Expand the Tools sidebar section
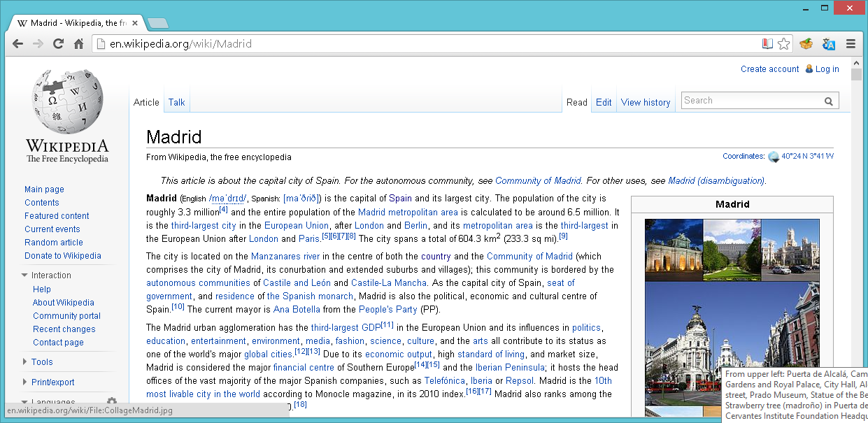 point(37,362)
